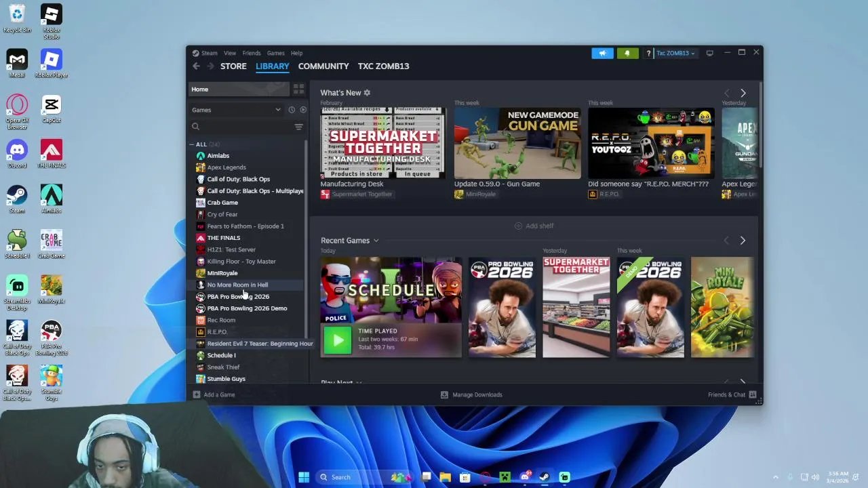Open the TXC ZOMB13 profile tab

pyautogui.click(x=383, y=66)
